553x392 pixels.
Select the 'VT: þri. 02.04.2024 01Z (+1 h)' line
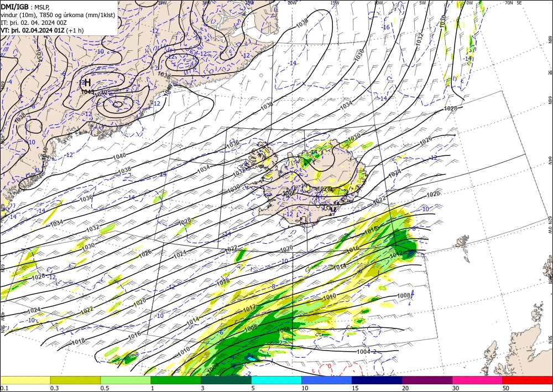[43, 30]
